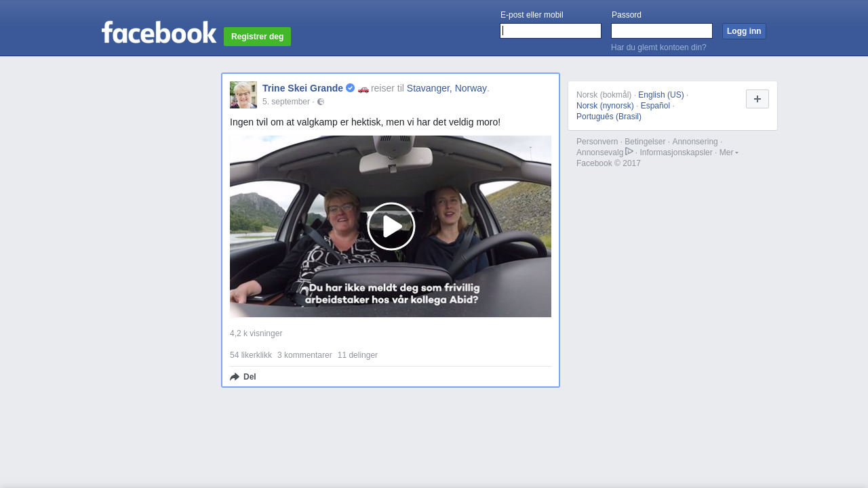Click the AdChoices triangle icon
This screenshot has height=488, width=868.
(x=629, y=151)
